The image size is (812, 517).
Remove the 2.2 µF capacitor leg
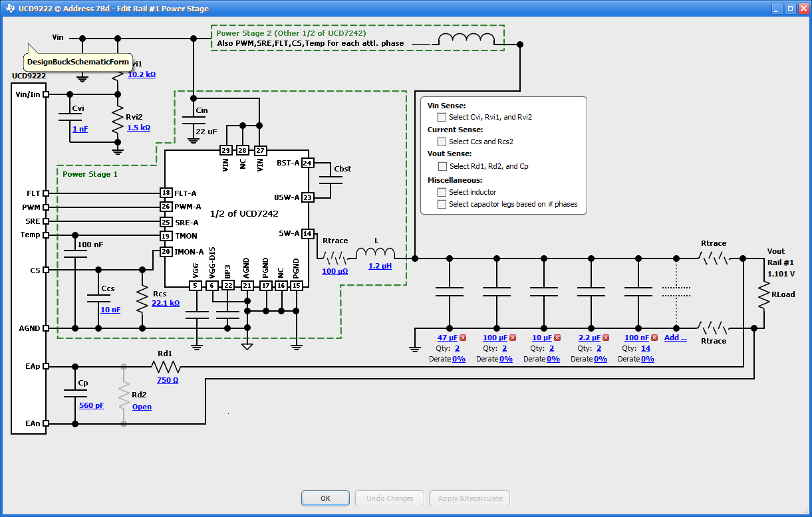(x=606, y=338)
